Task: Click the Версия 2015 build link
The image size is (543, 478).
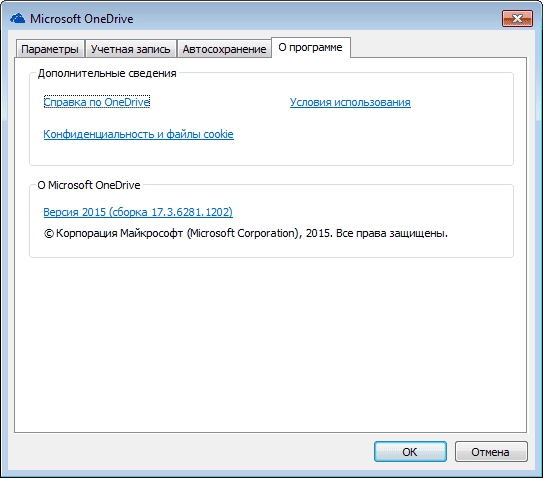Action: tap(138, 212)
